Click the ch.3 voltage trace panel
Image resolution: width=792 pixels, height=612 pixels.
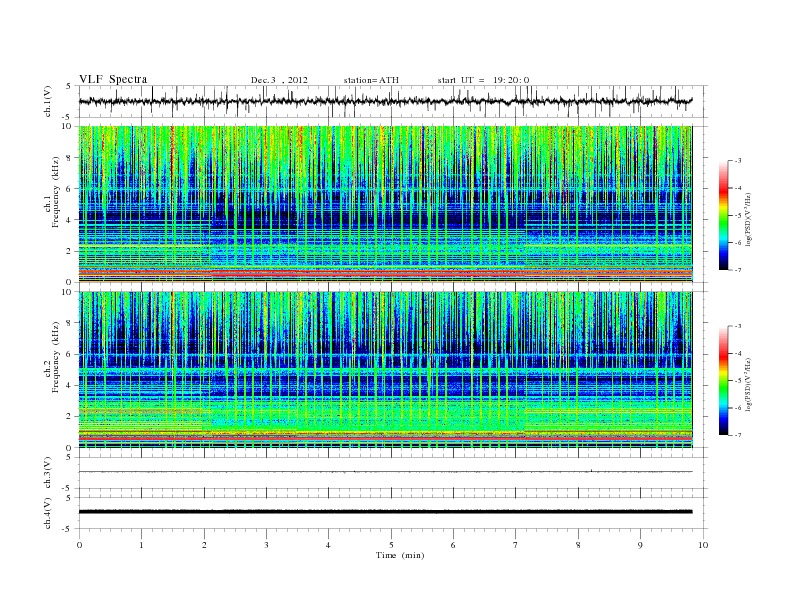coord(393,473)
